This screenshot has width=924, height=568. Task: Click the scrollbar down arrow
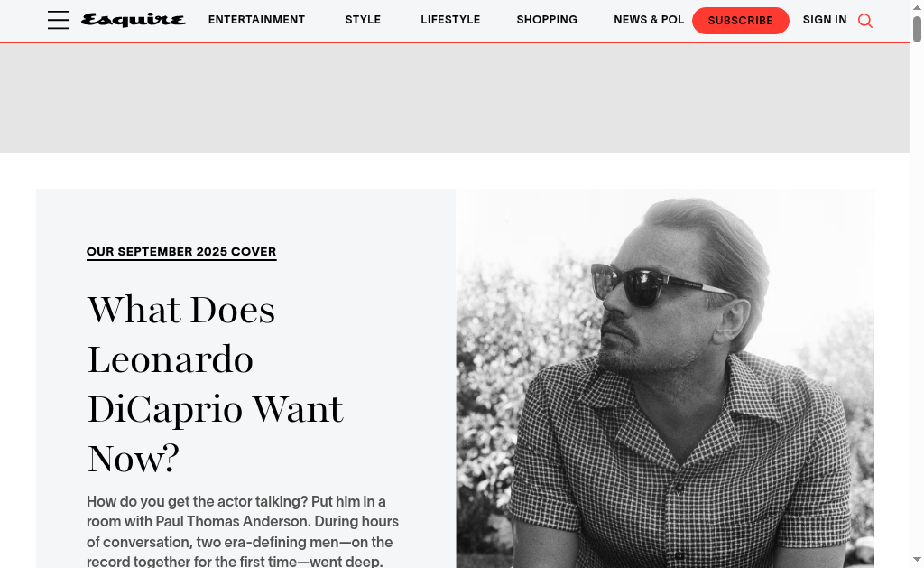[x=917, y=559]
